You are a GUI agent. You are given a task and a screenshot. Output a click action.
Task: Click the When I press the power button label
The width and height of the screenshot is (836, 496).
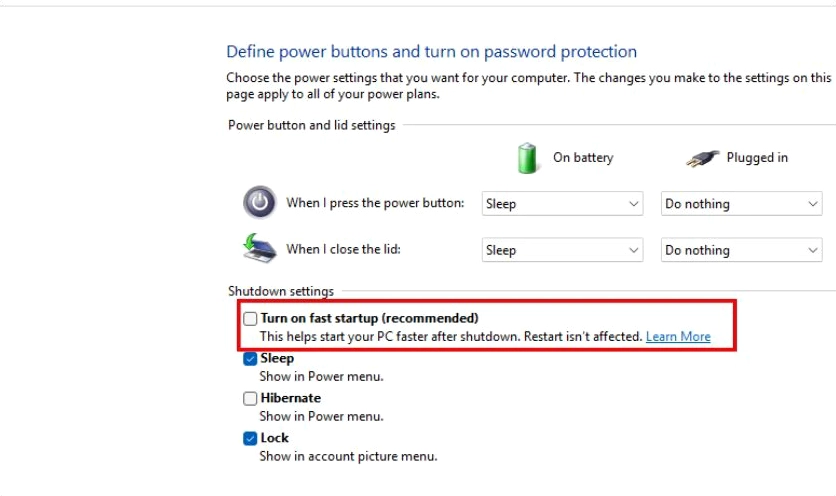tap(375, 203)
